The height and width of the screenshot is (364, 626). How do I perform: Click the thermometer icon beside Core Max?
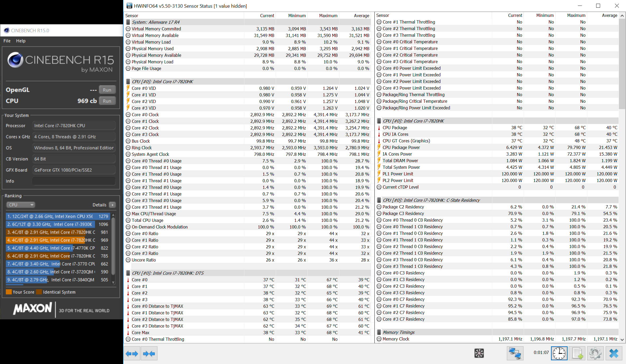point(128,333)
